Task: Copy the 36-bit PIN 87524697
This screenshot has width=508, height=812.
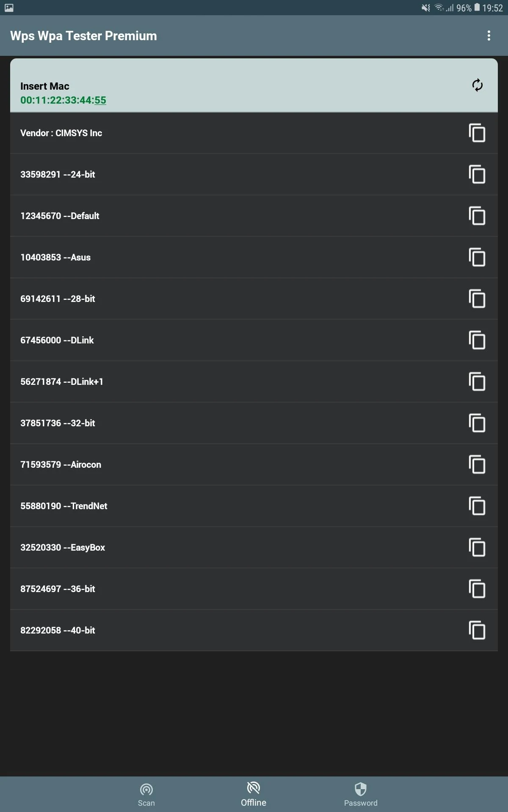Action: (x=477, y=589)
